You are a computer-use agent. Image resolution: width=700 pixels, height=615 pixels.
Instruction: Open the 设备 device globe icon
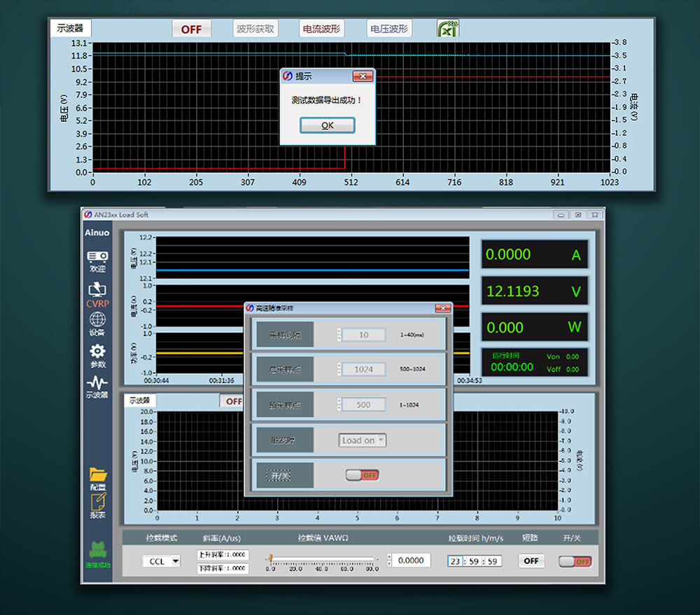[x=97, y=324]
